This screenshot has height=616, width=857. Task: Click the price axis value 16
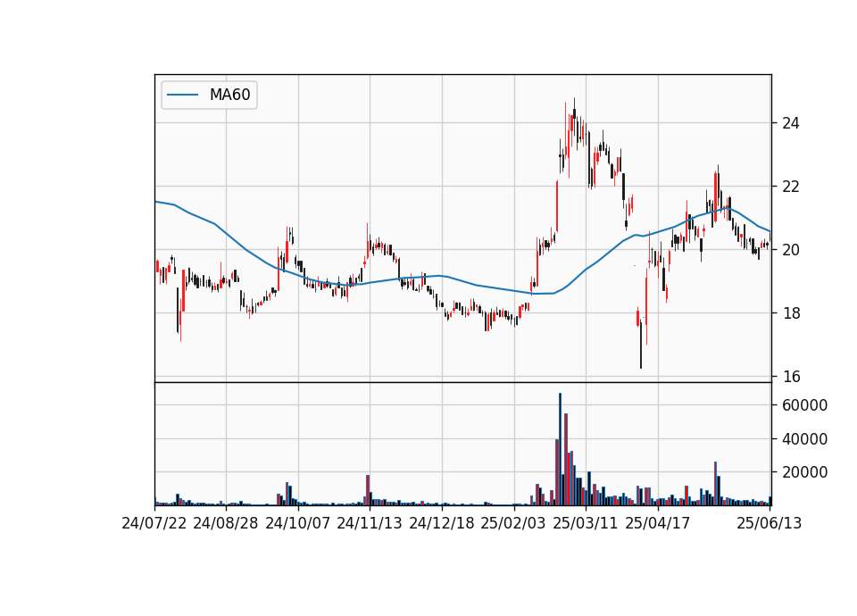790,377
